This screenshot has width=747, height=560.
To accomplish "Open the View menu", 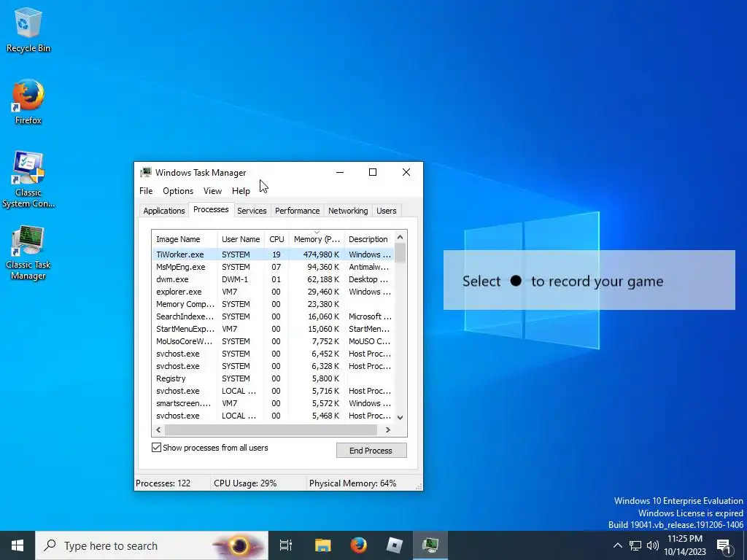I will click(212, 191).
